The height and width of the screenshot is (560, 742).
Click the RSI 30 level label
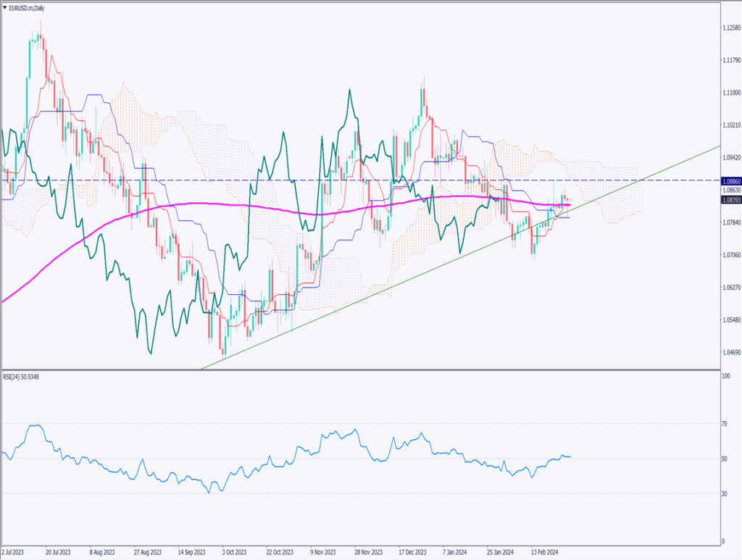click(725, 494)
